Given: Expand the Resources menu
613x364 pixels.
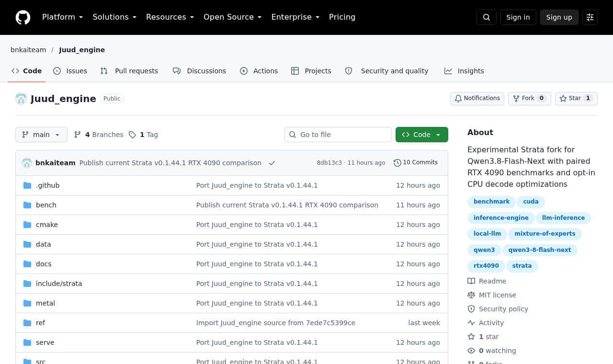Looking at the screenshot, I should point(170,17).
